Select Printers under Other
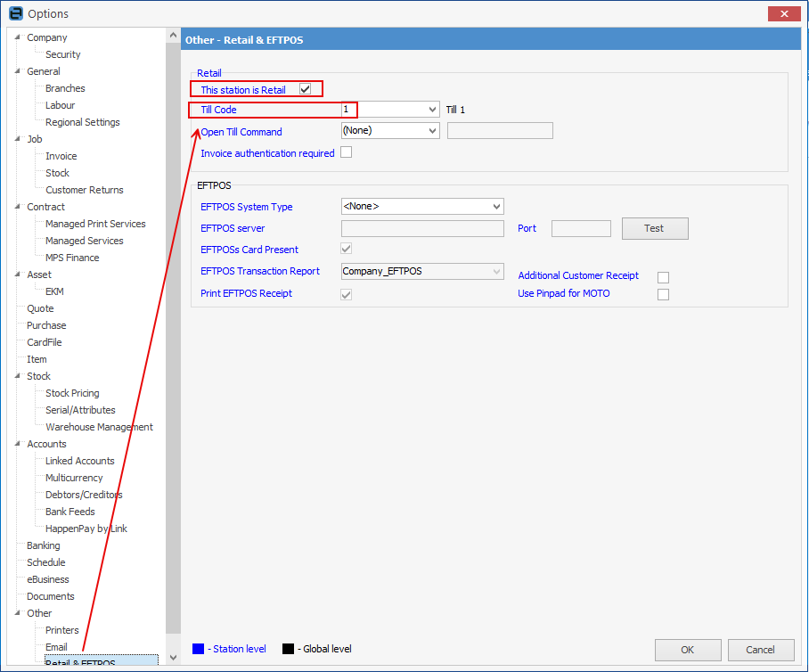Screen dimensions: 809x672 (61, 630)
